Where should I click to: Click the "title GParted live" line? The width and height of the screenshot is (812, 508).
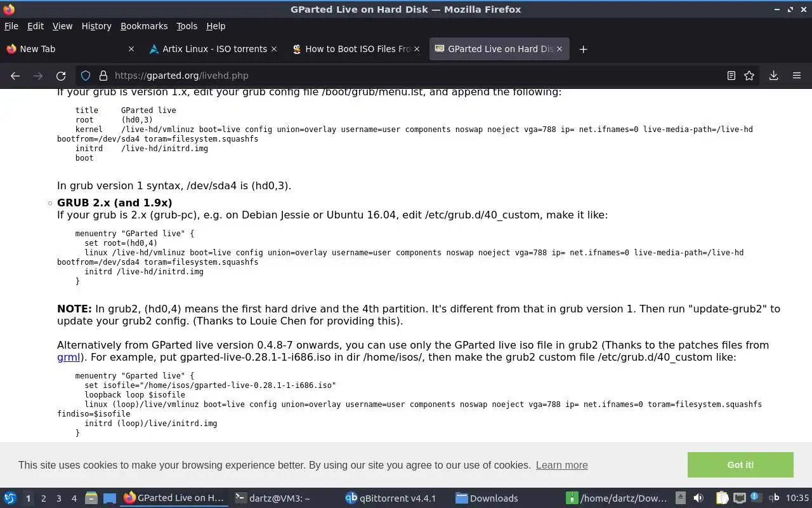(126, 110)
